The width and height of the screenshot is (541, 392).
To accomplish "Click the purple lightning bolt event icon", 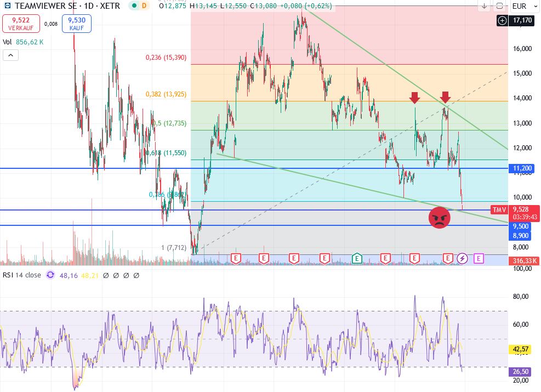I will tap(462, 258).
